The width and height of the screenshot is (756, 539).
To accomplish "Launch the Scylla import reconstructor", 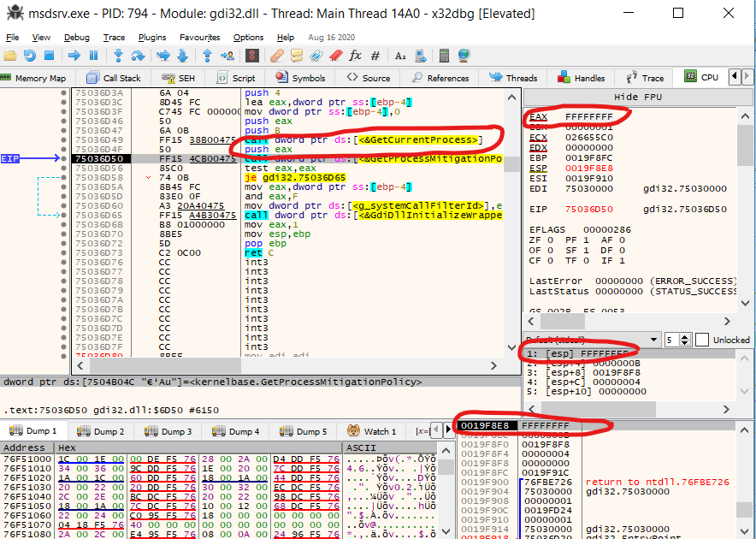I will coord(252,56).
